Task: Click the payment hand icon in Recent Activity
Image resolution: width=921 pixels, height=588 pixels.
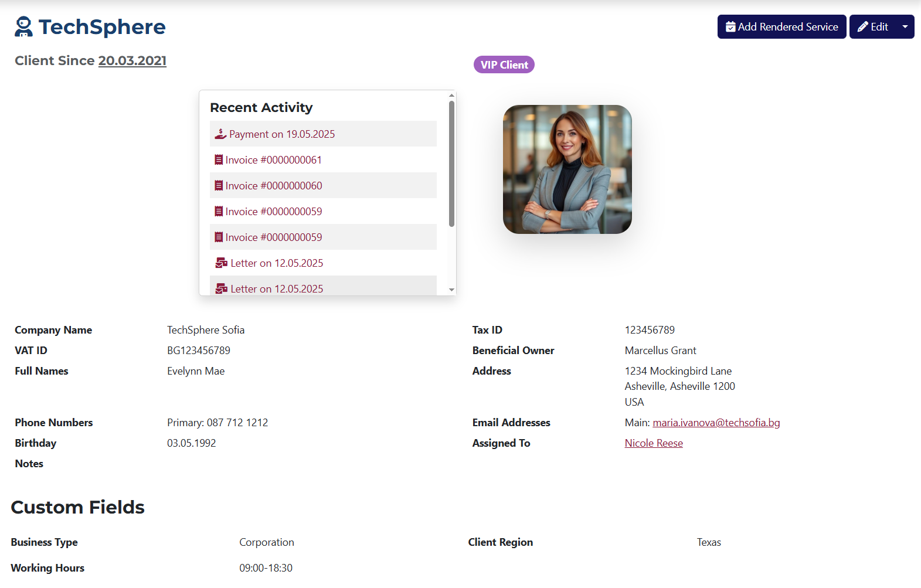Action: pos(220,134)
